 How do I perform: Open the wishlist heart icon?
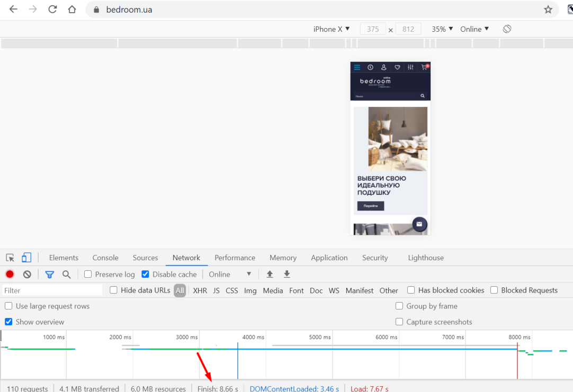397,67
